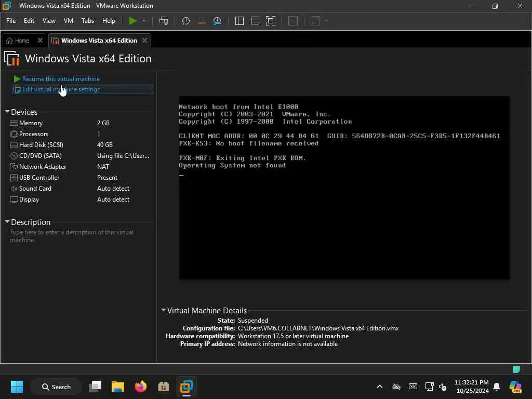
Task: Open the Tabs menu
Action: pos(87,21)
